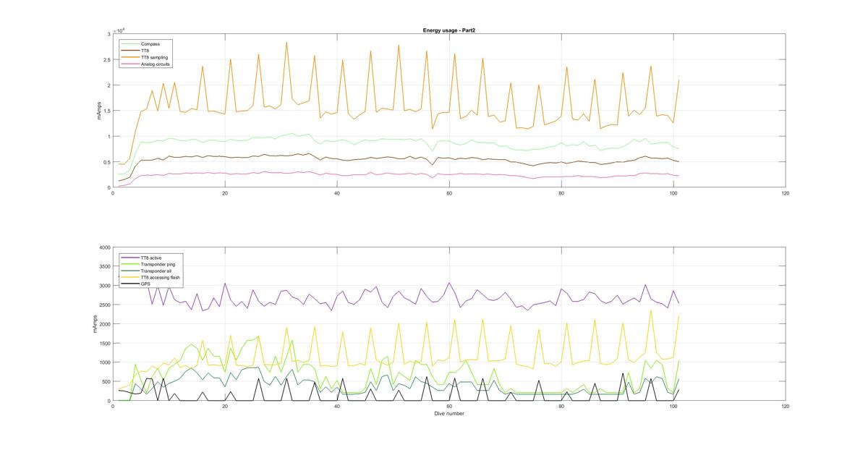
Task: Click the 3500 y-axis tick label
Action: coord(105,266)
